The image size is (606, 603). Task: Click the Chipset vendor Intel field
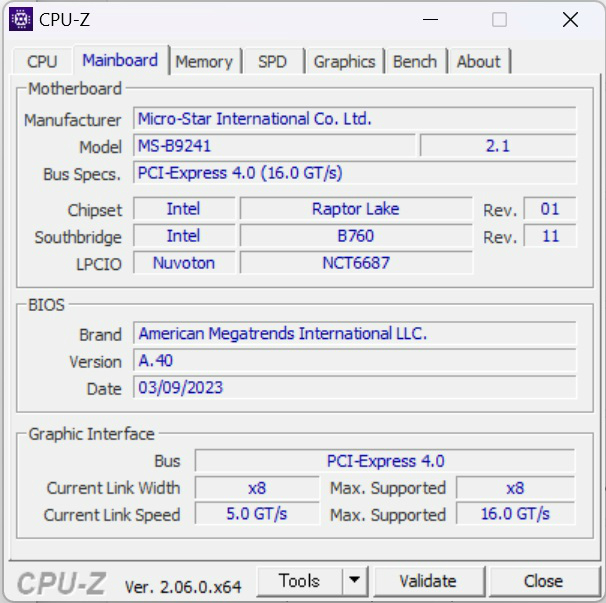[184, 209]
